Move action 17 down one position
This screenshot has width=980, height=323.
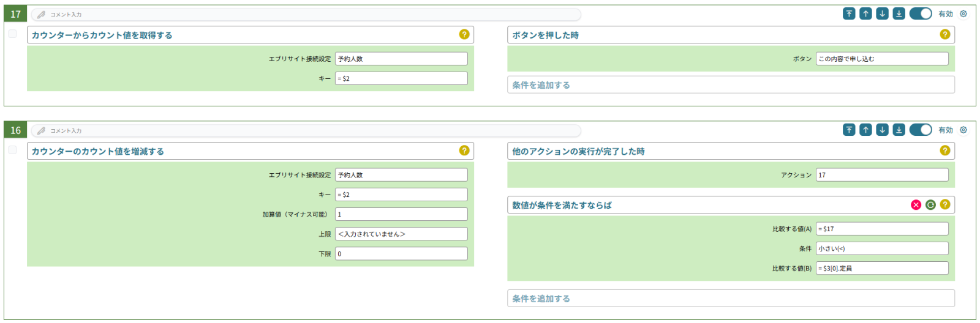882,13
